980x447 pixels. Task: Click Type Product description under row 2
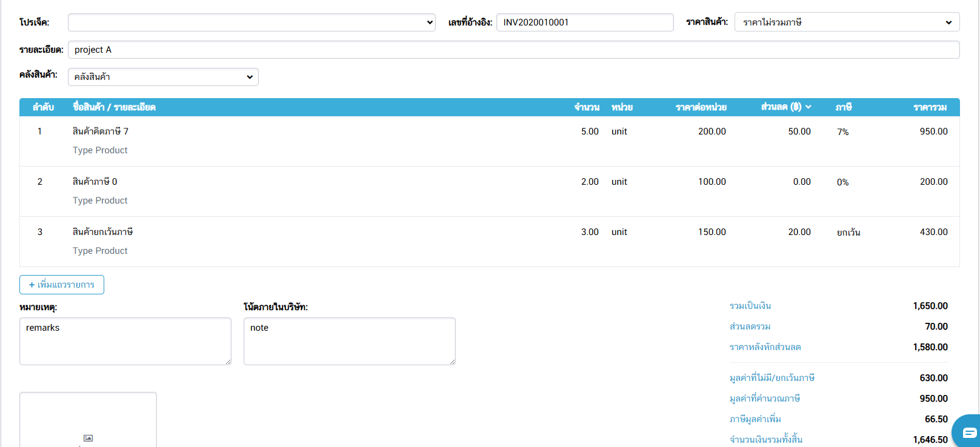(x=100, y=200)
